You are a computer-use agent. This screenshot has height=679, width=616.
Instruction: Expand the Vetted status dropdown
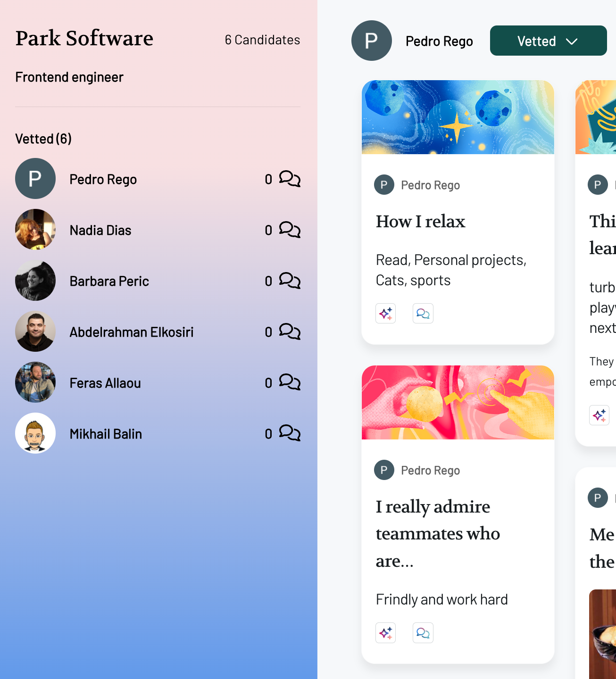548,41
